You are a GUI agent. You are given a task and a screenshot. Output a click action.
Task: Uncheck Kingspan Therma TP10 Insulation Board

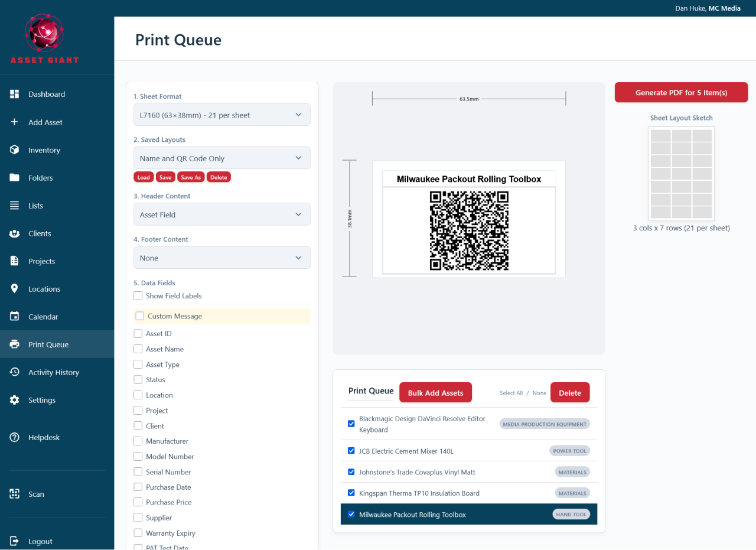tap(351, 493)
